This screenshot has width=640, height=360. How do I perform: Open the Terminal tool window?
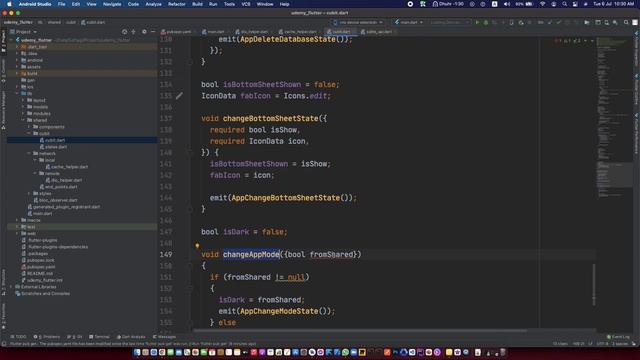99,337
